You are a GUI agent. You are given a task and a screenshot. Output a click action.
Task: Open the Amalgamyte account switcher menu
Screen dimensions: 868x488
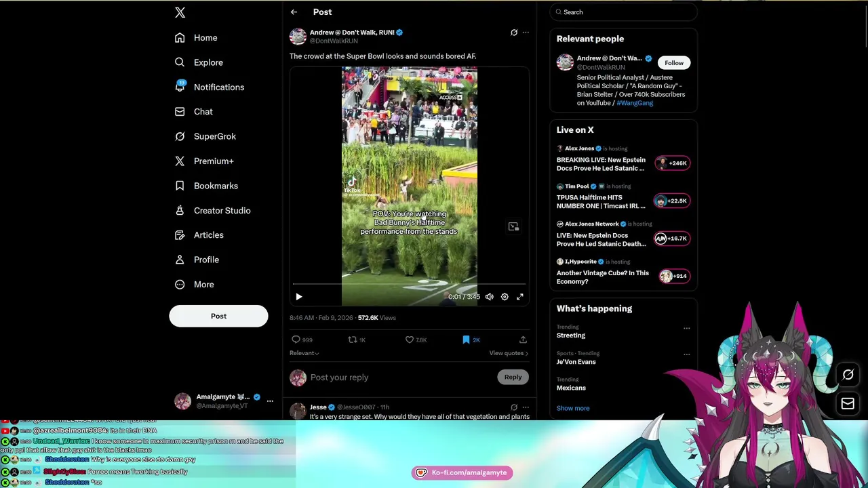[270, 401]
